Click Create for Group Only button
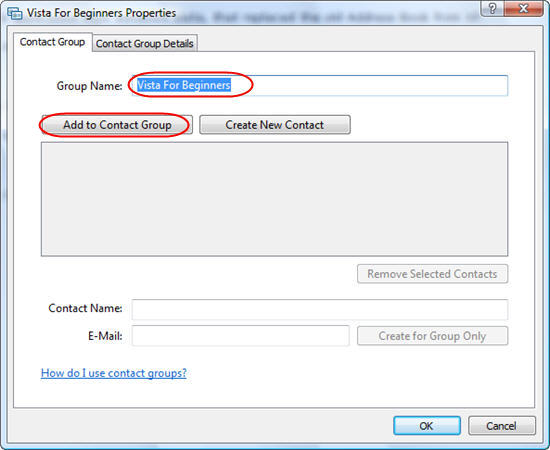The height and width of the screenshot is (450, 550). pos(432,336)
